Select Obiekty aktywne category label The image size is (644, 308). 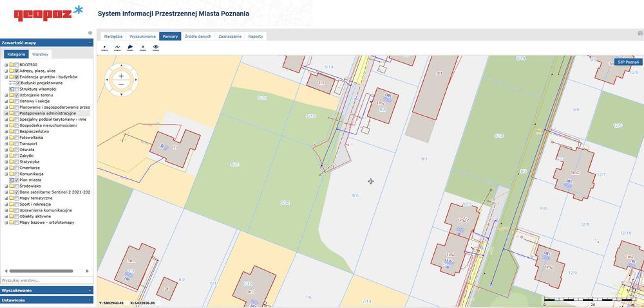click(35, 216)
